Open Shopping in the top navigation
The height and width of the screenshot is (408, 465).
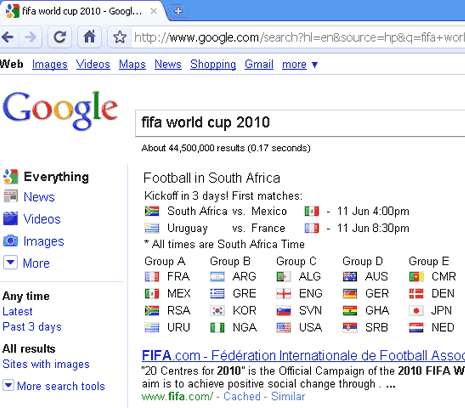[213, 64]
